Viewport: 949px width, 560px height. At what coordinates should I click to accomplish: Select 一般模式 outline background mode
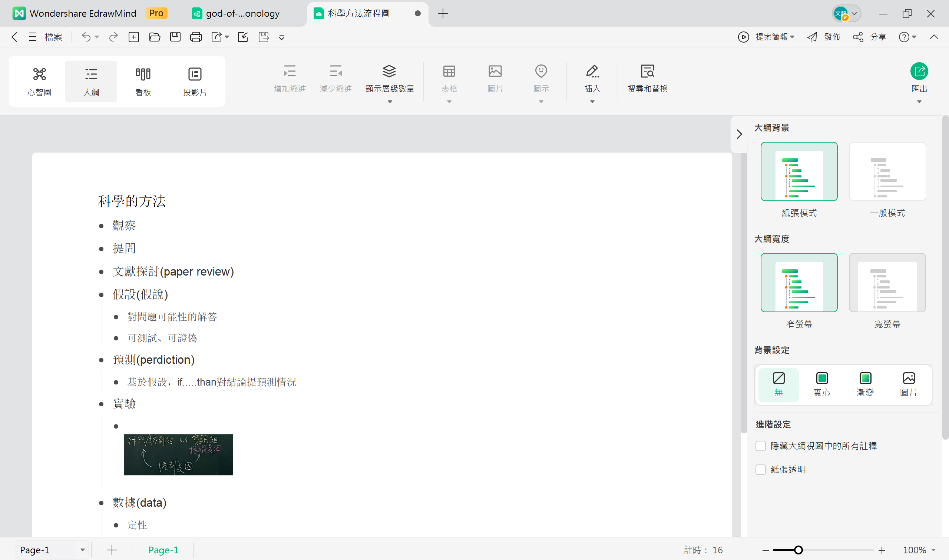[887, 172]
